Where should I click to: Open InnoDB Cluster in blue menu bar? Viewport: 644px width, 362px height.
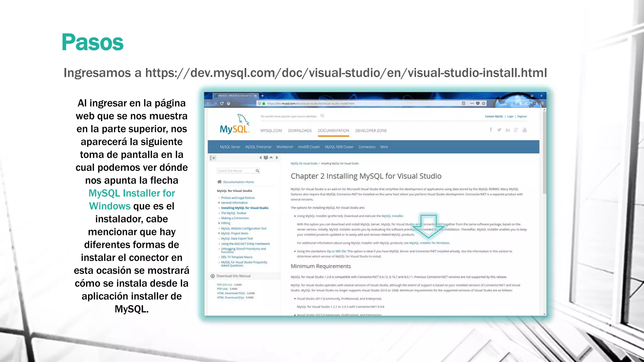[309, 147]
